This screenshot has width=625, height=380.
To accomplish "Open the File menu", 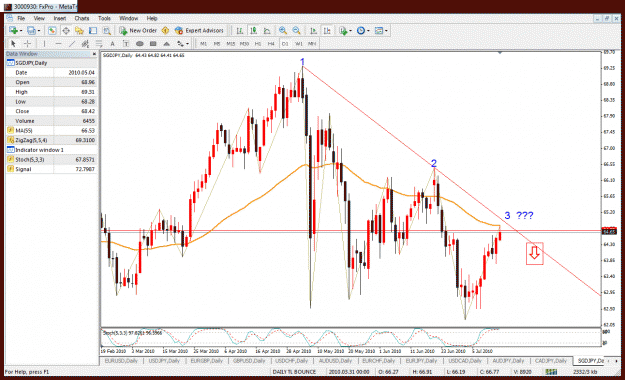I will pyautogui.click(x=21, y=18).
